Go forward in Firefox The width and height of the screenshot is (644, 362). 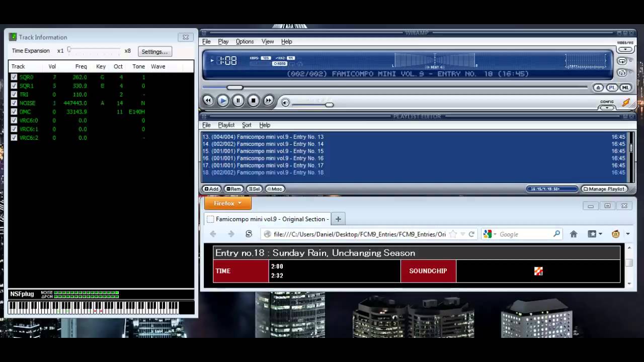coord(231,234)
